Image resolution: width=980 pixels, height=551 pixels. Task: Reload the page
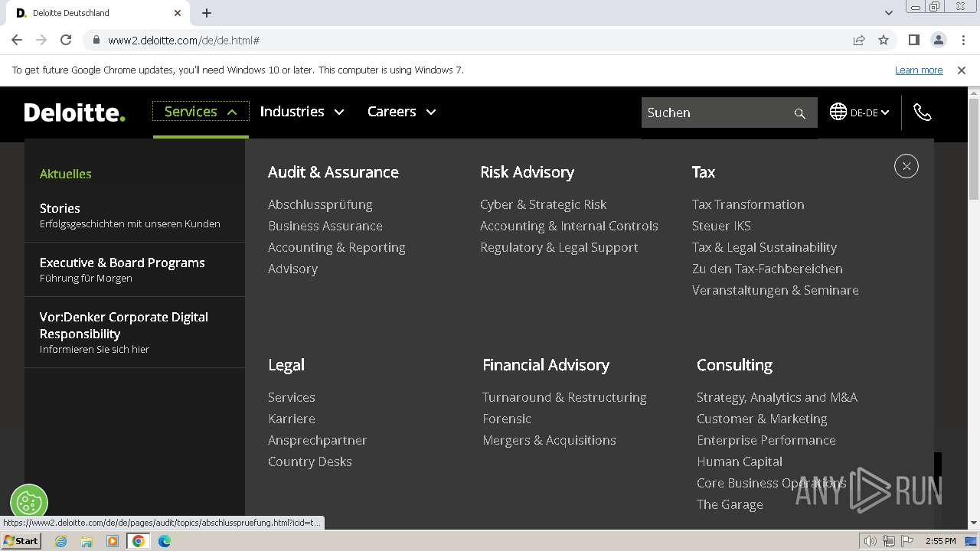[x=66, y=40]
